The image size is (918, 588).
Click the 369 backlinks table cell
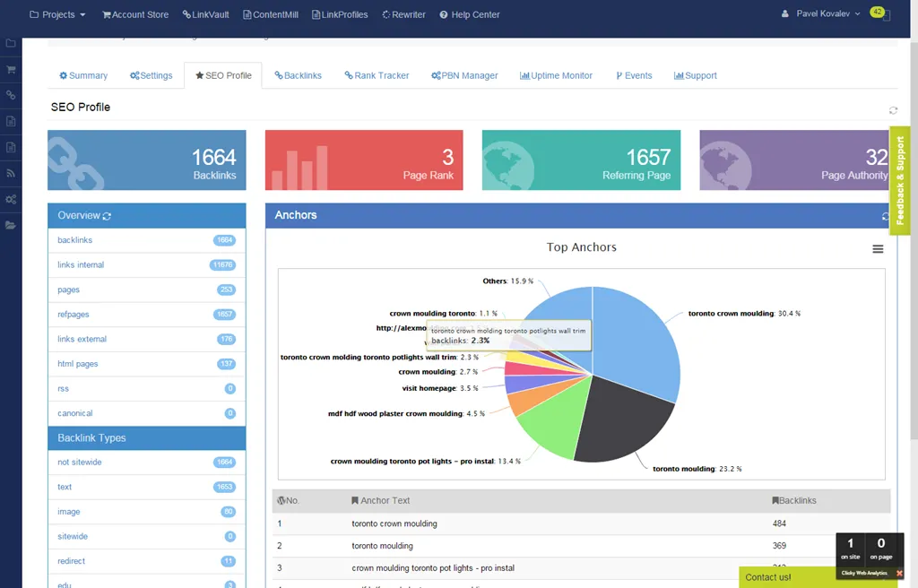(779, 546)
